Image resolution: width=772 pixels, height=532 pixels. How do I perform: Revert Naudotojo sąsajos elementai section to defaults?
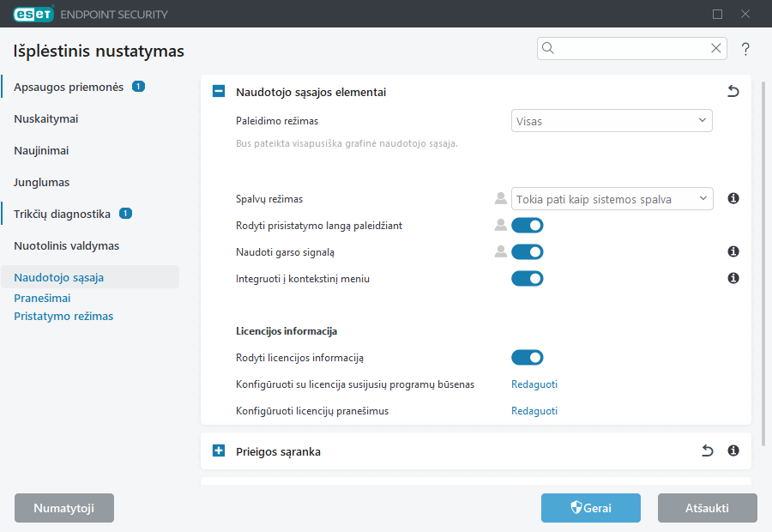(x=733, y=91)
